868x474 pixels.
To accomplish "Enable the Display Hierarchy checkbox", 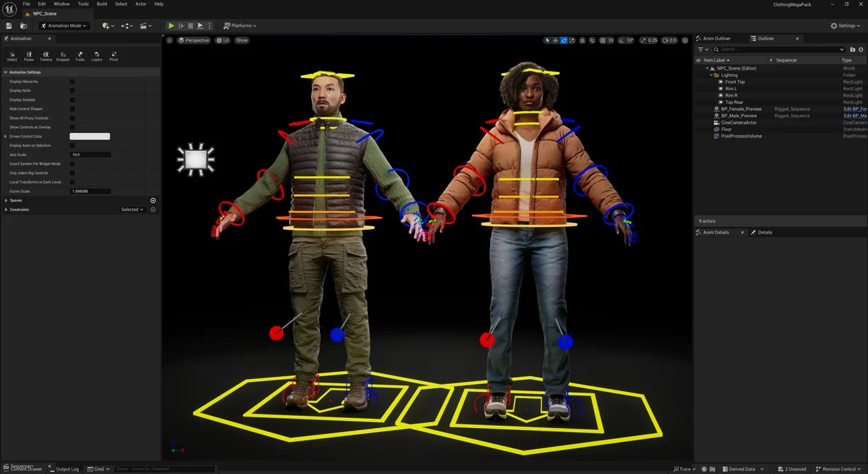I will point(72,81).
